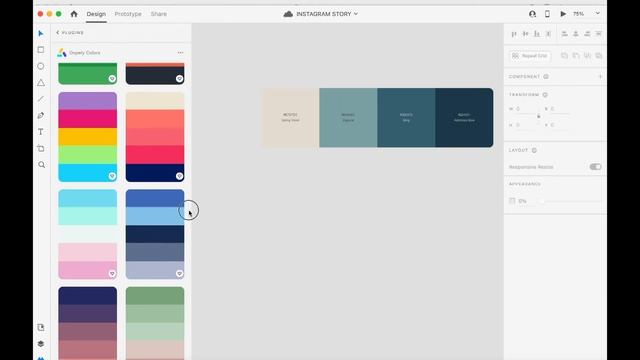Click the Y position input field
The image size is (640, 360).
pos(560,125)
